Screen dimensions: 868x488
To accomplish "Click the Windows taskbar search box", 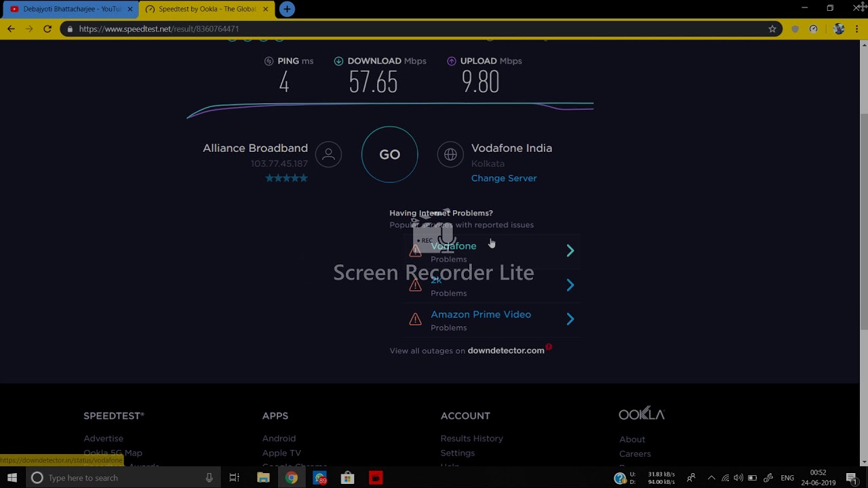I will [x=123, y=478].
